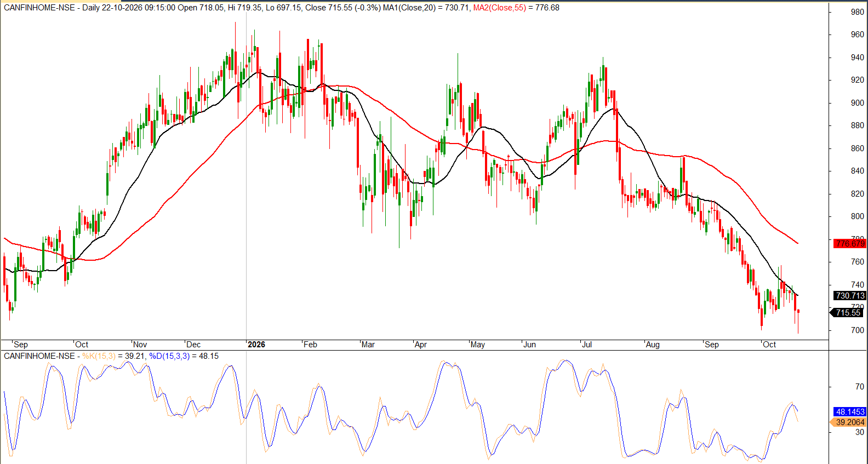
Task: Click the blue 48.1453 stochastic value label
Action: pyautogui.click(x=849, y=411)
